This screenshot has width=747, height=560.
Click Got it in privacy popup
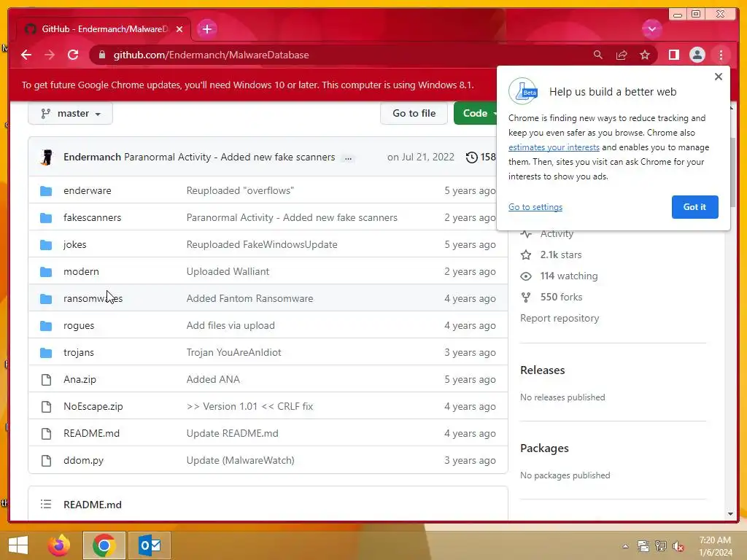coord(694,206)
